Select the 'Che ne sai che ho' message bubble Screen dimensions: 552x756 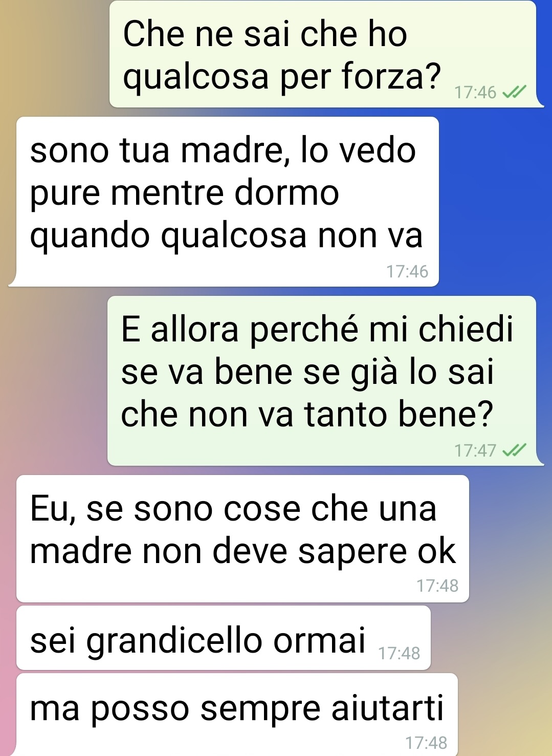coord(323,54)
